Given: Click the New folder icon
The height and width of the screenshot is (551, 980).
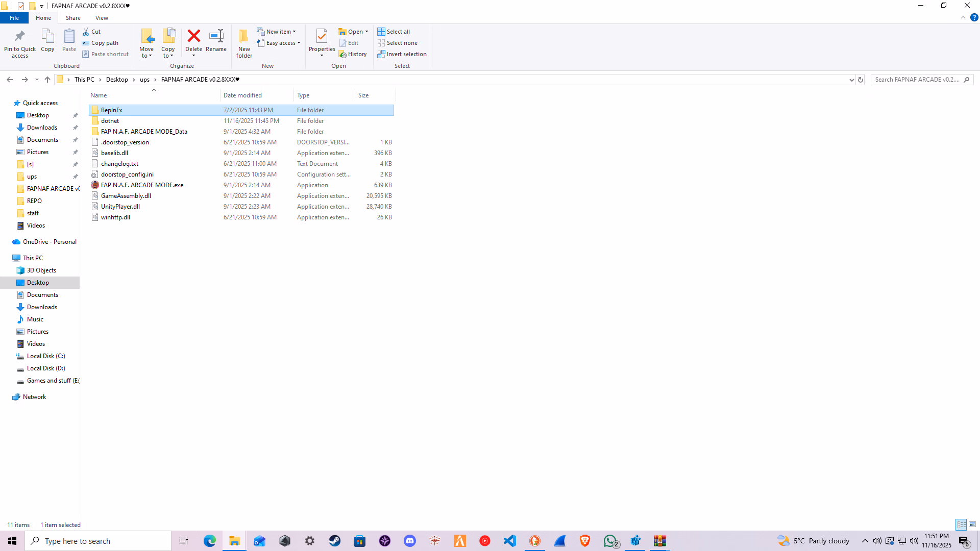Looking at the screenshot, I should coord(244,36).
